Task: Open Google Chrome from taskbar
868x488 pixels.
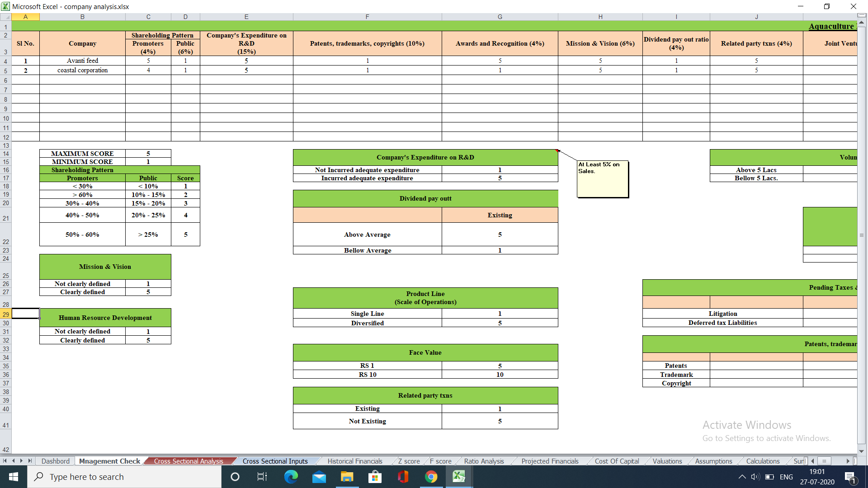Action: point(431,477)
